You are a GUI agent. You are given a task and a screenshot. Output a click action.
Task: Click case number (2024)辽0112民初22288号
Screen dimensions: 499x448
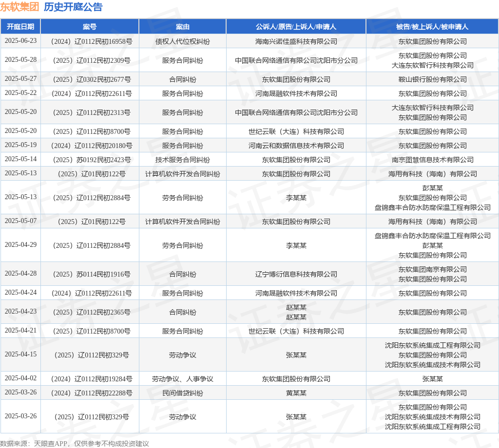point(92,393)
